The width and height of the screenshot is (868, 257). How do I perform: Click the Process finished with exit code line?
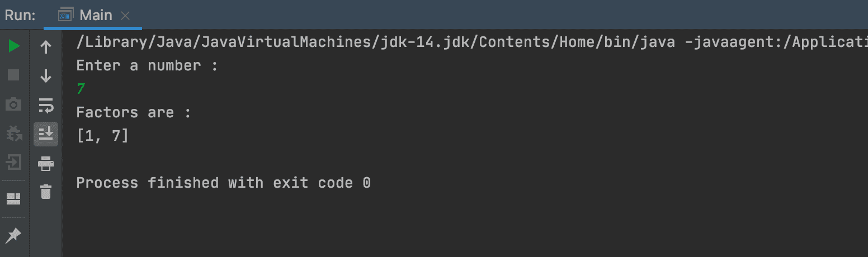223,183
